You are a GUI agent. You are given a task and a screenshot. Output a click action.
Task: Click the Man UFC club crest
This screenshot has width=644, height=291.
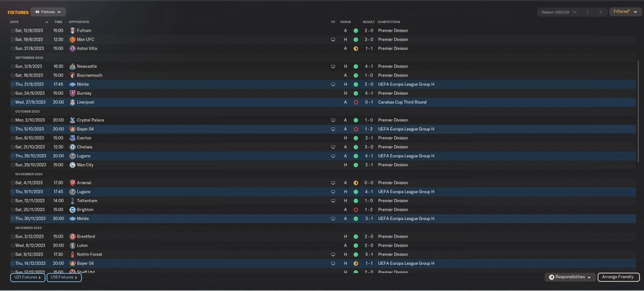pos(72,40)
